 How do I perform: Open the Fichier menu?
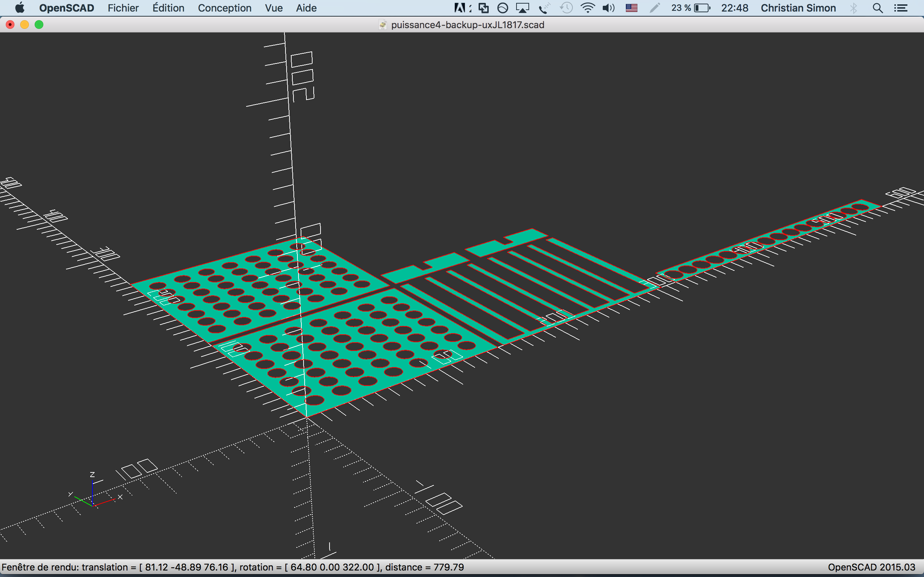point(123,8)
